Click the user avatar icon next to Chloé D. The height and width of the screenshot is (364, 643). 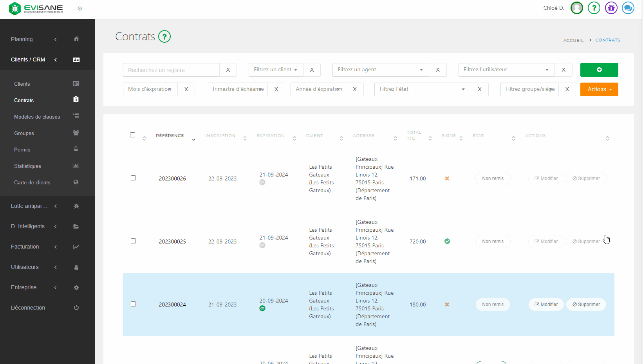(576, 8)
